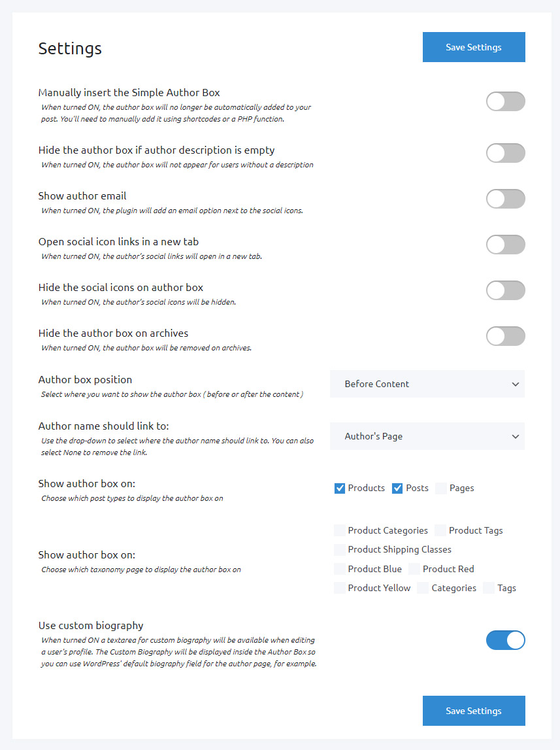Uncheck the Products checkbox
Image resolution: width=560 pixels, height=750 pixels.
[340, 488]
